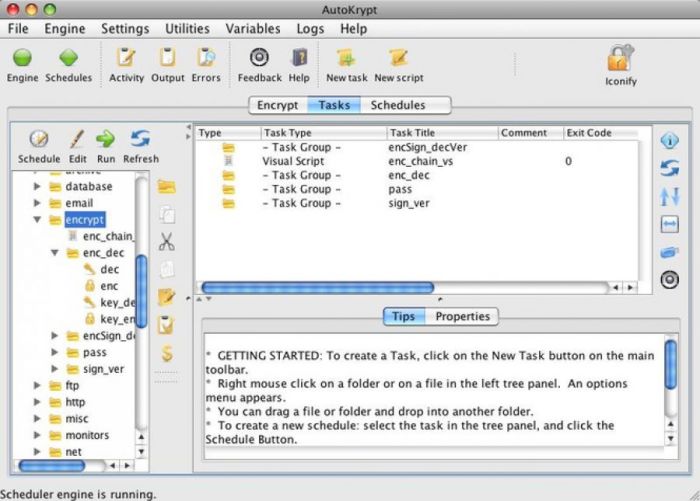
Task: Click the Edit pencil icon
Action: pos(77,139)
